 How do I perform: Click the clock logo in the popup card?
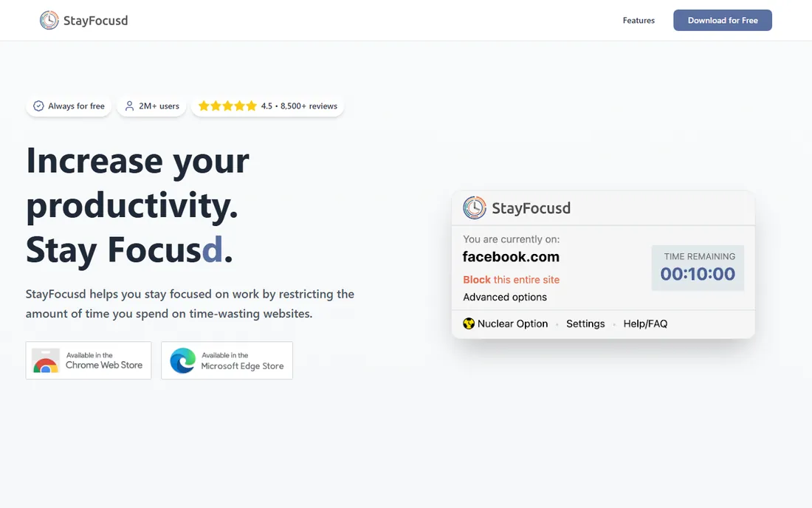point(475,207)
